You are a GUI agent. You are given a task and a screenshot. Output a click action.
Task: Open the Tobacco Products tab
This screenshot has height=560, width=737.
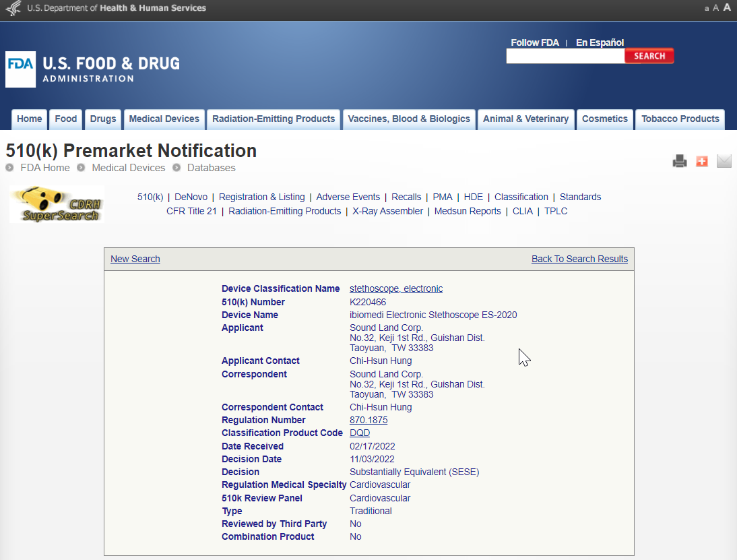[x=680, y=119]
